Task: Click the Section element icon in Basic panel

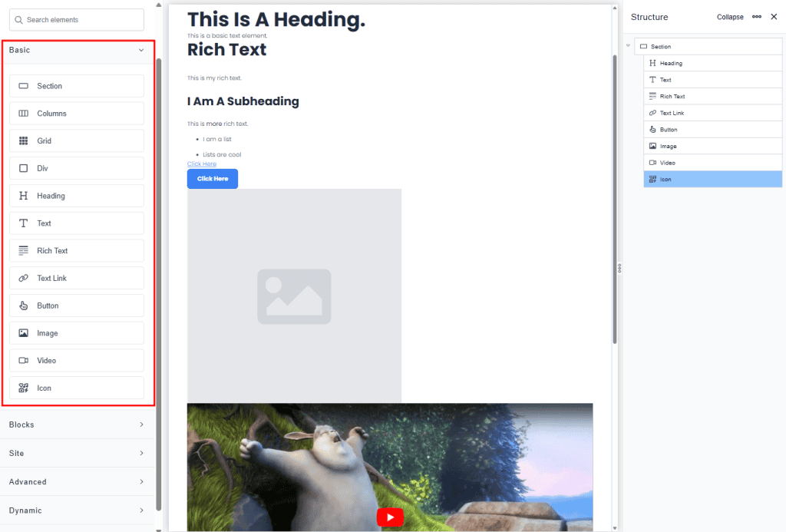Action: [x=24, y=86]
